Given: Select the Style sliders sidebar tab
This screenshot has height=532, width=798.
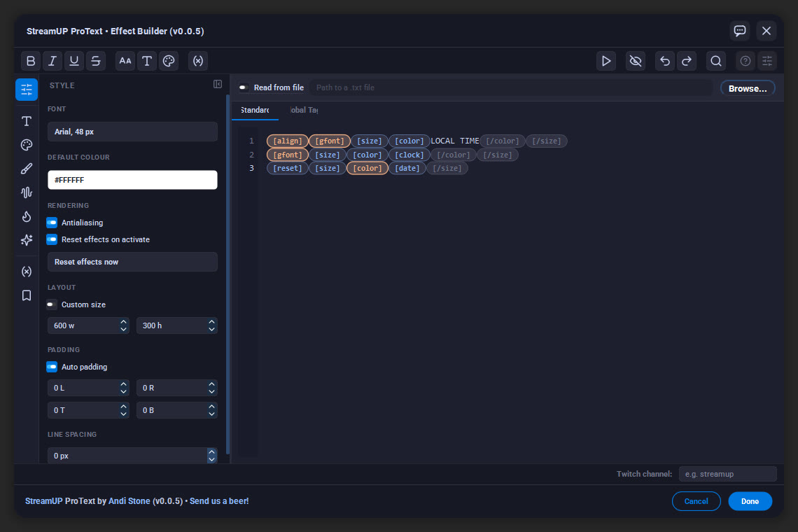Looking at the screenshot, I should point(27,90).
